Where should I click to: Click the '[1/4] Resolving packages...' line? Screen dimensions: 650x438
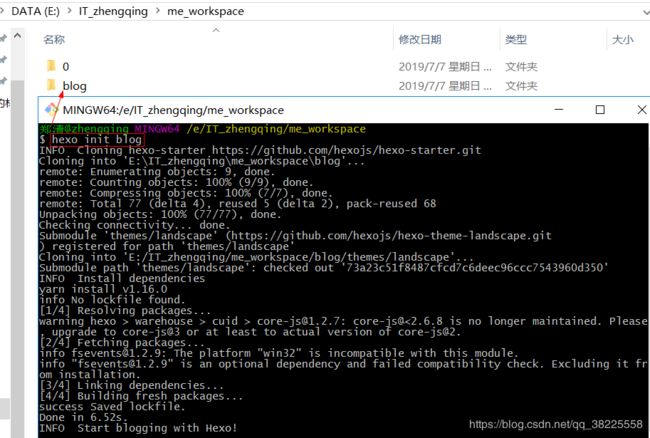click(125, 310)
